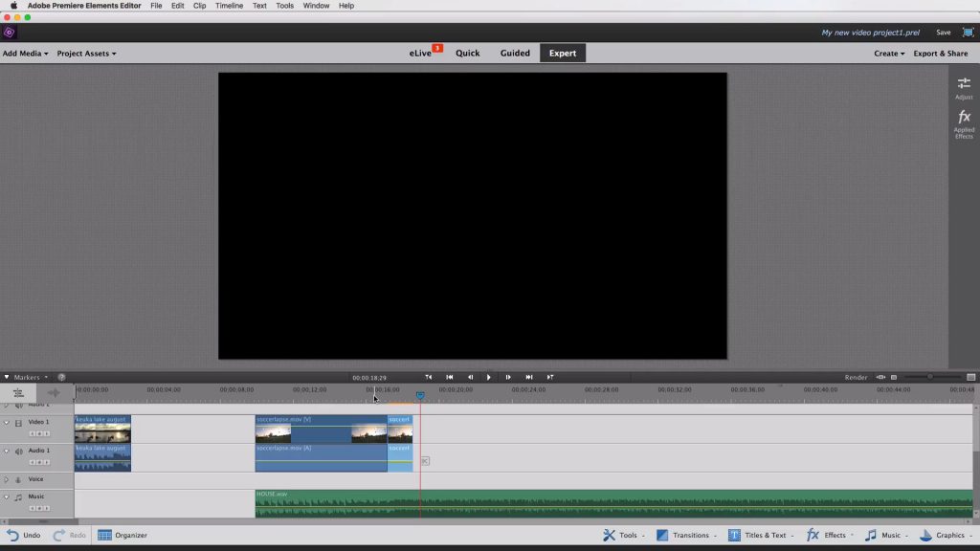Open Markers help question-mark icon
This screenshot has height=551, width=980.
(x=61, y=377)
